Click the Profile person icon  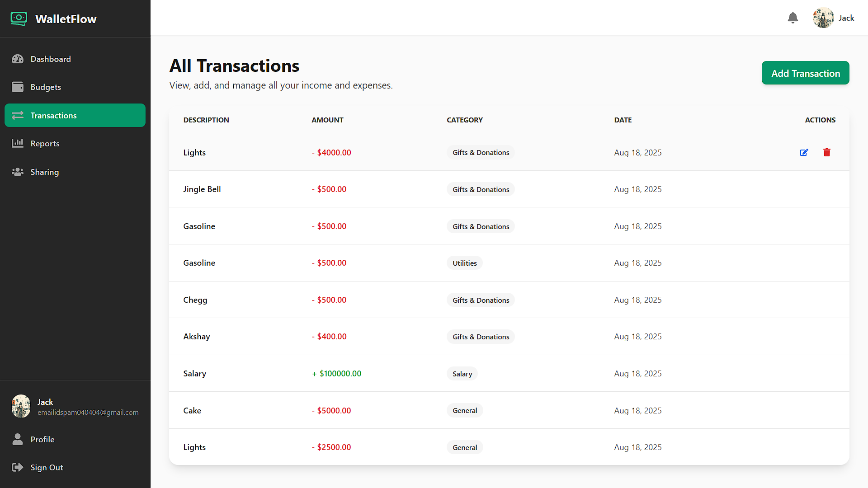coord(18,440)
